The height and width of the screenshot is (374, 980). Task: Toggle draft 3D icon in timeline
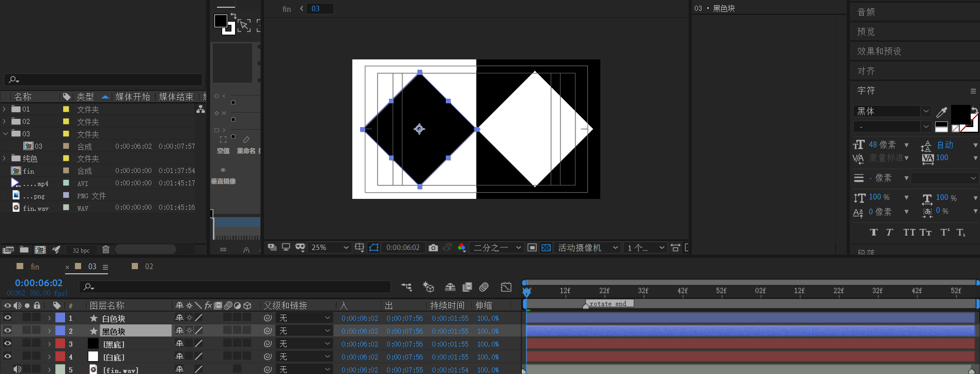428,287
